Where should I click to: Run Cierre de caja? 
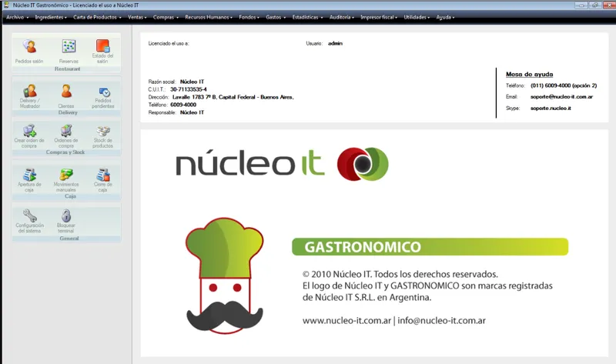pos(103,180)
